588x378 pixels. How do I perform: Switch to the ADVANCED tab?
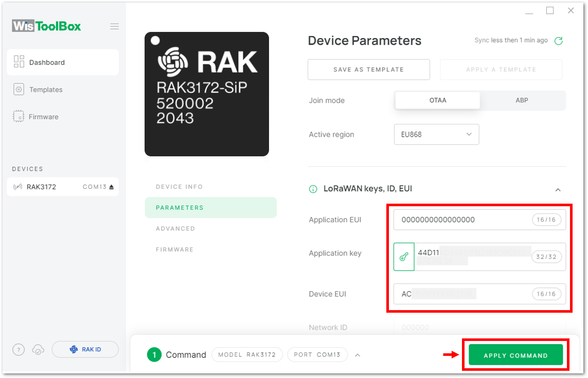[175, 228]
